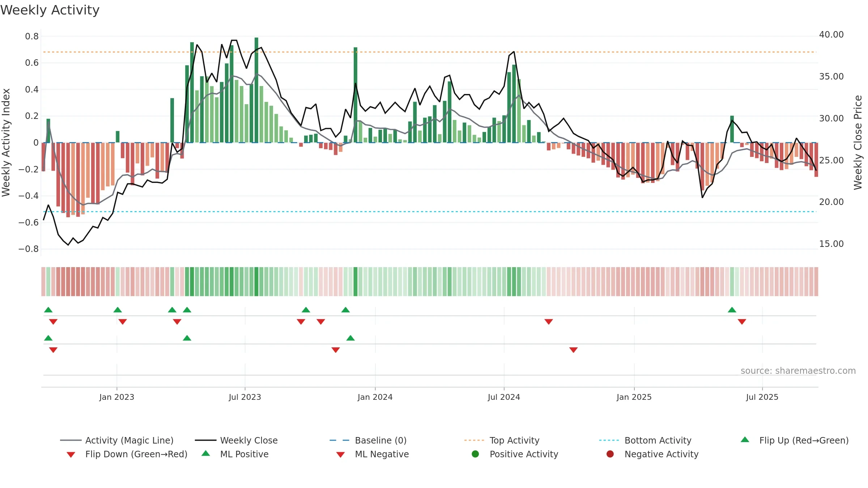Image resolution: width=868 pixels, height=488 pixels.
Task: Click the Jul 2023 axis label
Action: tap(245, 397)
